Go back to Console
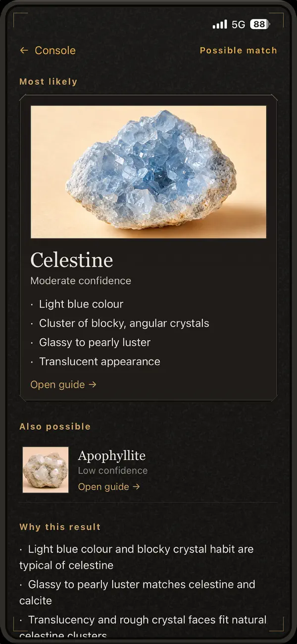The width and height of the screenshot is (297, 644). [48, 51]
